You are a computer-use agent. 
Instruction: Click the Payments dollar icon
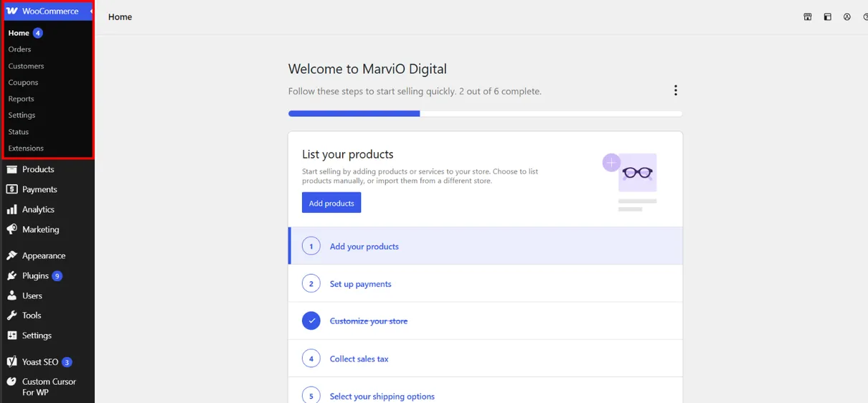[11, 189]
